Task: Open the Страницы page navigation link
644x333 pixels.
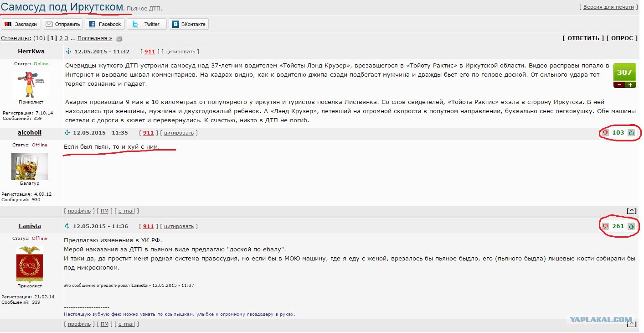Action: tap(16, 38)
